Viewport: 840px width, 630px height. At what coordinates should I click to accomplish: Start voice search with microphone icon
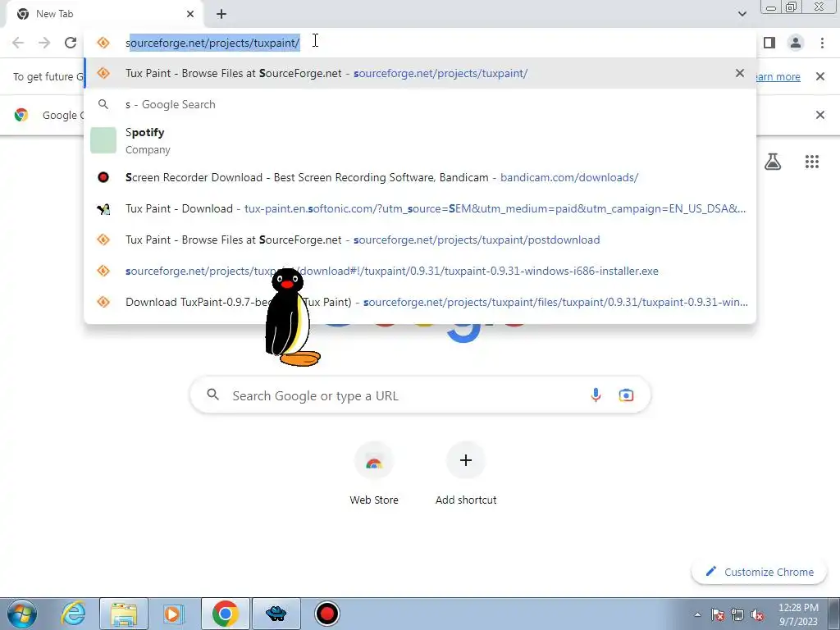(596, 395)
